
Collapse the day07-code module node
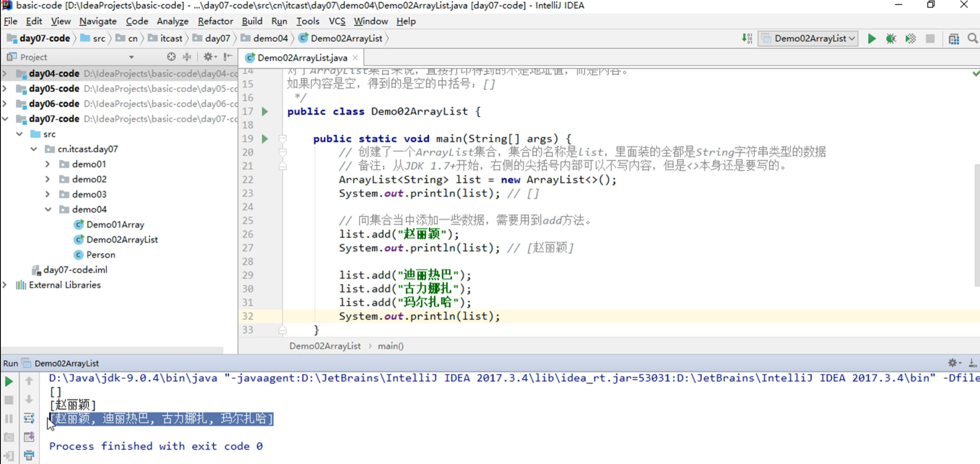pyautogui.click(x=5, y=119)
